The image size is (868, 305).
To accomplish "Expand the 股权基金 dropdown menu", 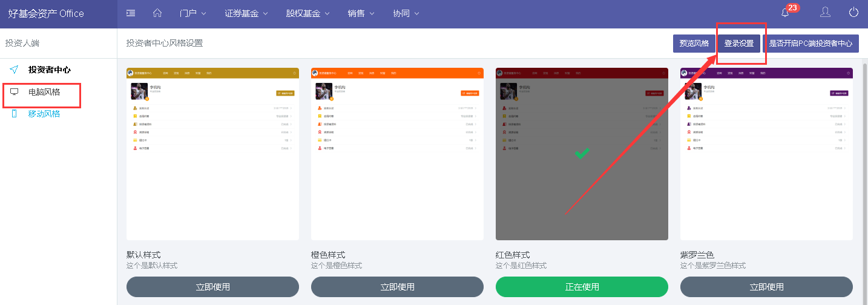I will point(307,13).
